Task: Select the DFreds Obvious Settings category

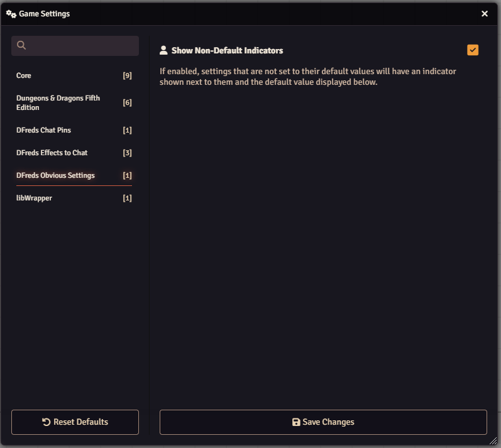Action: tap(55, 175)
